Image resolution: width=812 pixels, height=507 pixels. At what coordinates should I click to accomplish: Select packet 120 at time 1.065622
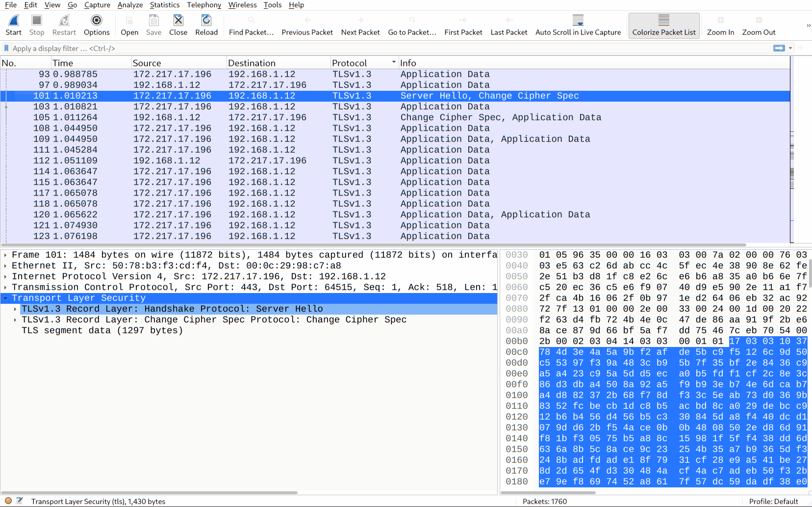395,214
